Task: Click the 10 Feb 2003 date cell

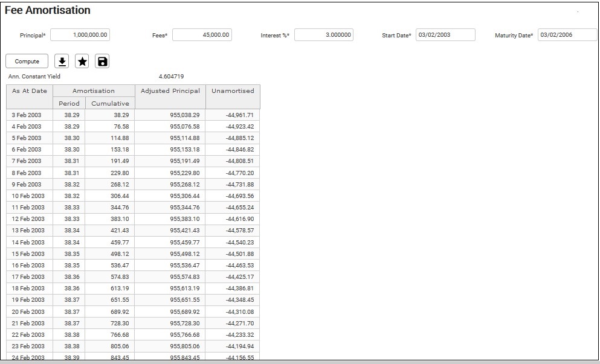Action: tap(28, 196)
